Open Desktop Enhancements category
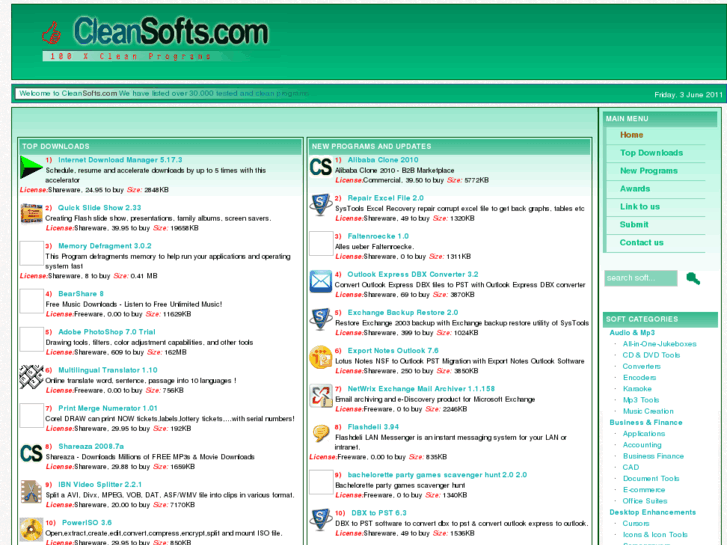Image resolution: width=727 pixels, height=545 pixels. [x=652, y=512]
